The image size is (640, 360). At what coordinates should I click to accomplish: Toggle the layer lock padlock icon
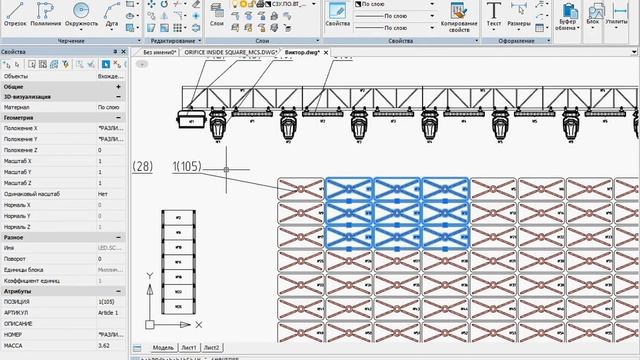(x=252, y=4)
